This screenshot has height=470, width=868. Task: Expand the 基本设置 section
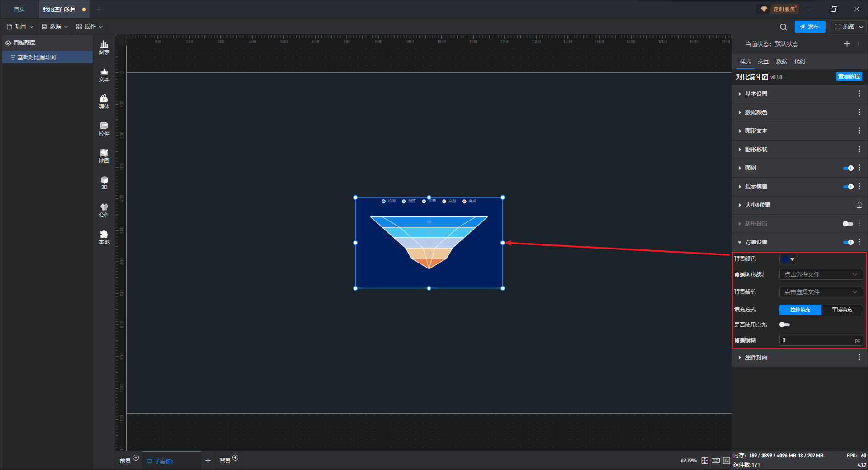pos(756,94)
